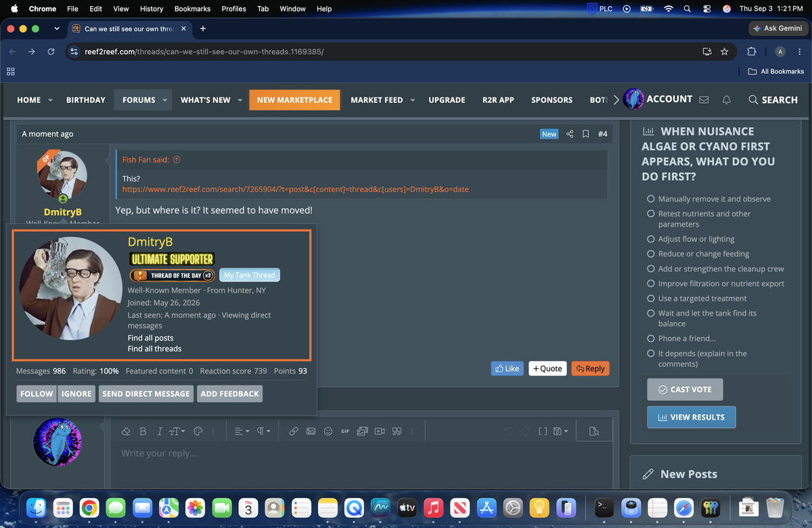Apply bold formatting in reply editor
Viewport: 812px width, 528px height.
click(x=143, y=431)
